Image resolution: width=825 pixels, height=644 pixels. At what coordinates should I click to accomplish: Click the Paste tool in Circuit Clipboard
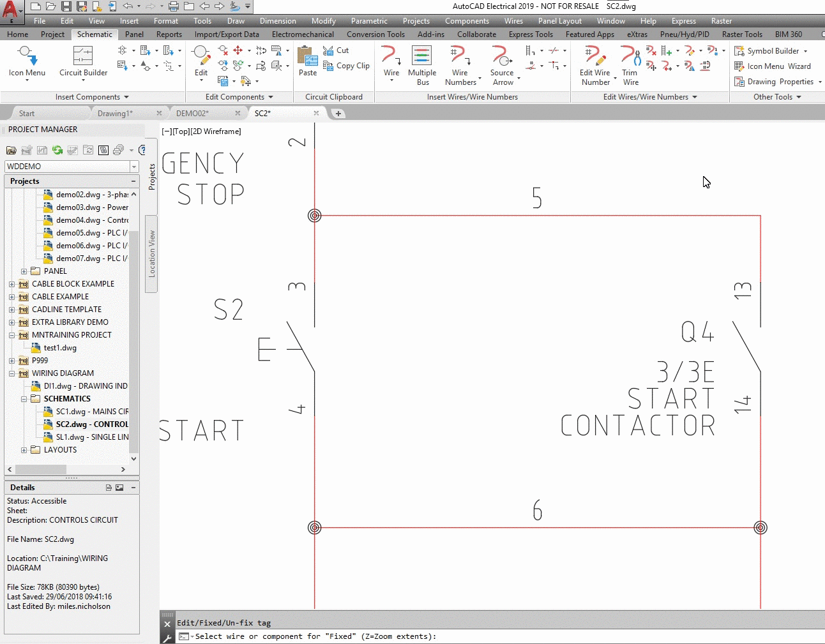(x=307, y=62)
